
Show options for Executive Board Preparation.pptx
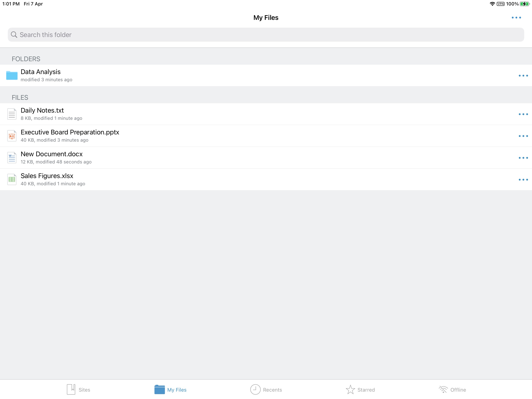point(523,136)
